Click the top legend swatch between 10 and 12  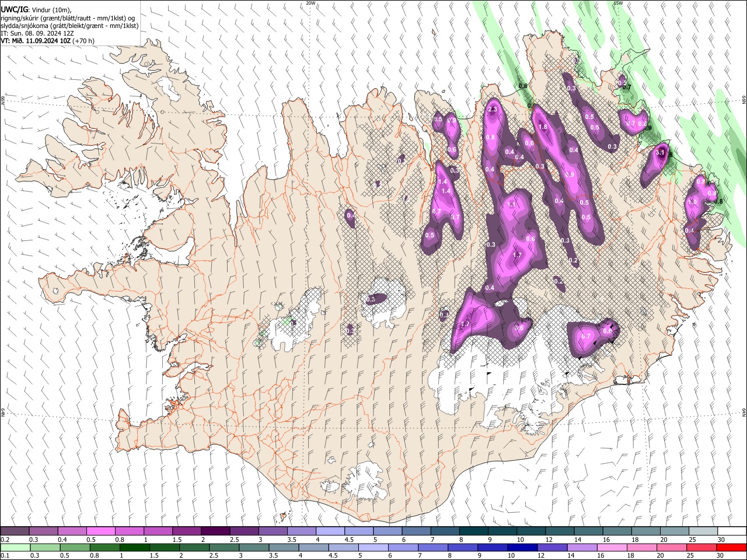coord(531,531)
